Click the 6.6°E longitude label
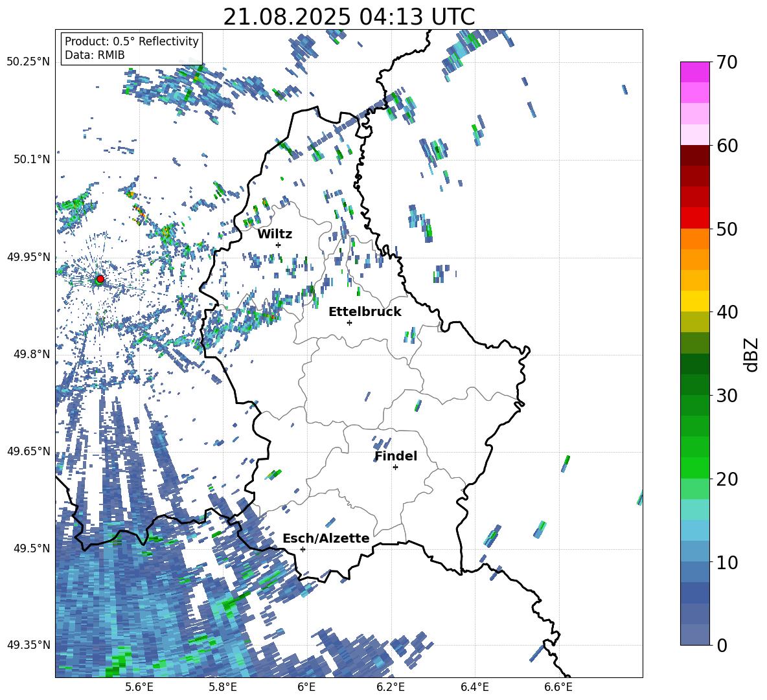The width and height of the screenshot is (767, 700). click(558, 687)
